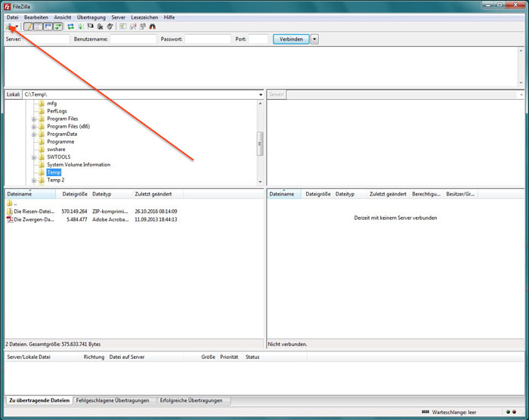
Task: Select the Die Riesen-Datei ZIP file
Action: [91, 212]
